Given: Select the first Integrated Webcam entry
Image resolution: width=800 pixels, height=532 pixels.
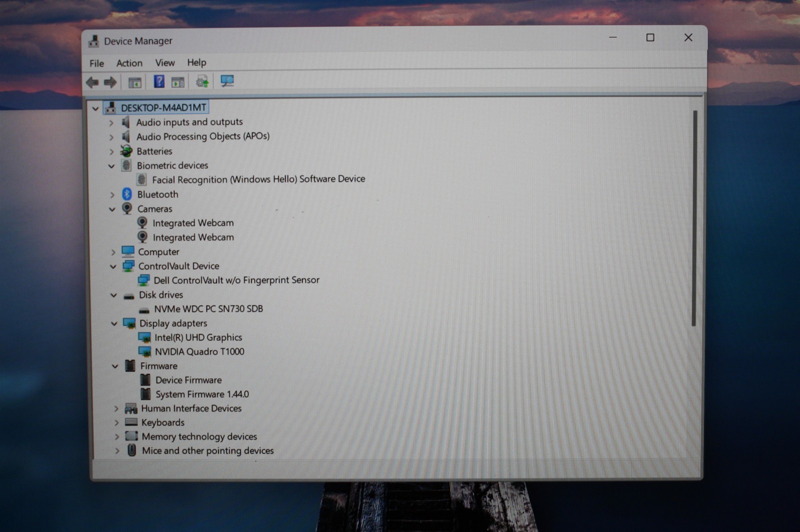Looking at the screenshot, I should 193,223.
